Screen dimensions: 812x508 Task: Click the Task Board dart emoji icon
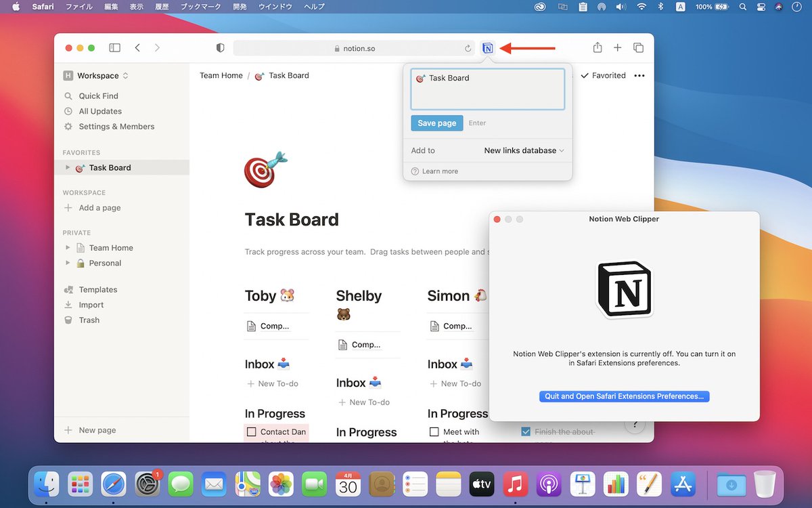(265, 169)
